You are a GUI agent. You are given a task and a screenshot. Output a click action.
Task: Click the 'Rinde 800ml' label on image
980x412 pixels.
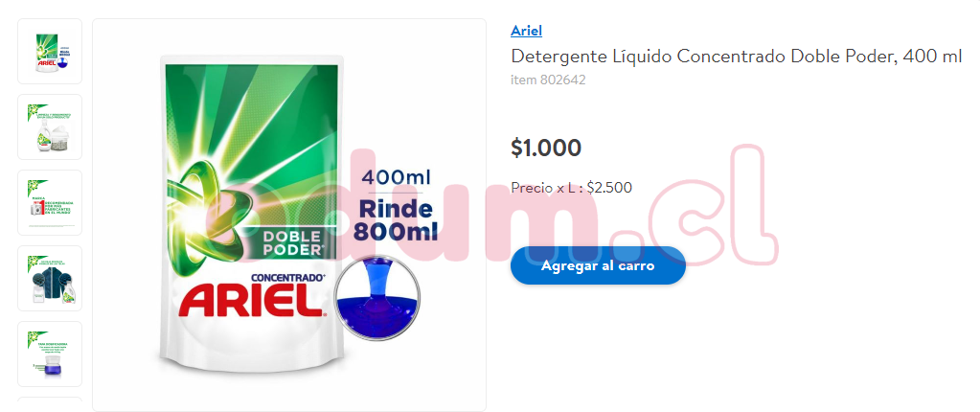click(x=396, y=220)
